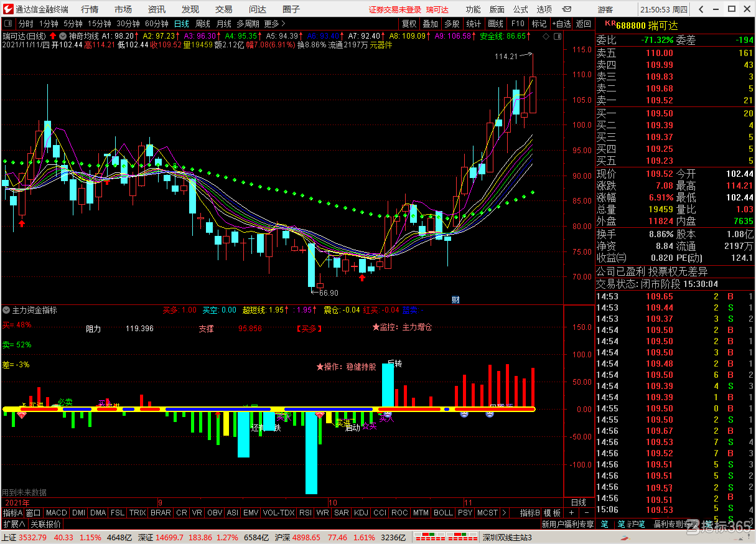Toggle 标记 mark on this stock

pyautogui.click(x=539, y=24)
